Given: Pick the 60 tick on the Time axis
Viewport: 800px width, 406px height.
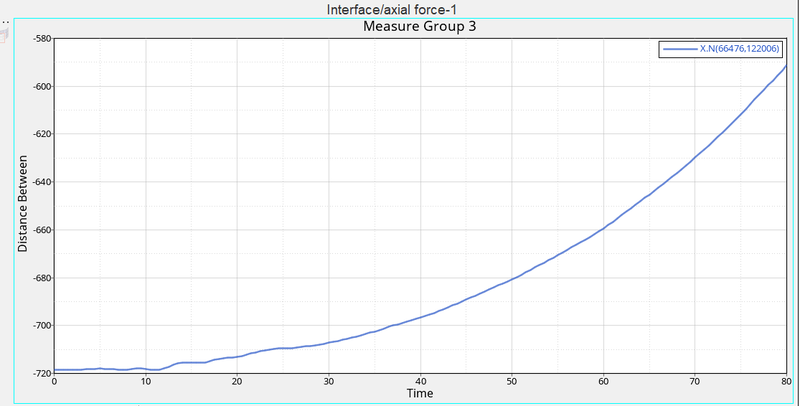Looking at the screenshot, I should (603, 382).
